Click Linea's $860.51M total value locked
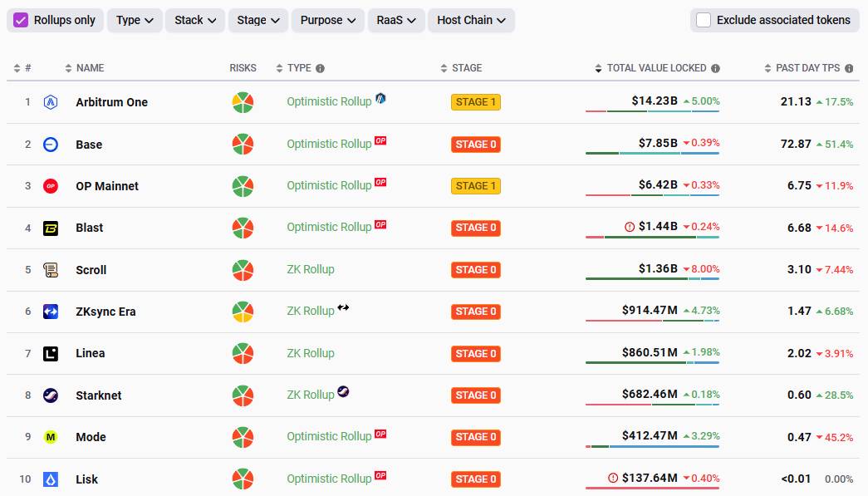Image resolution: width=868 pixels, height=496 pixels. [650, 352]
